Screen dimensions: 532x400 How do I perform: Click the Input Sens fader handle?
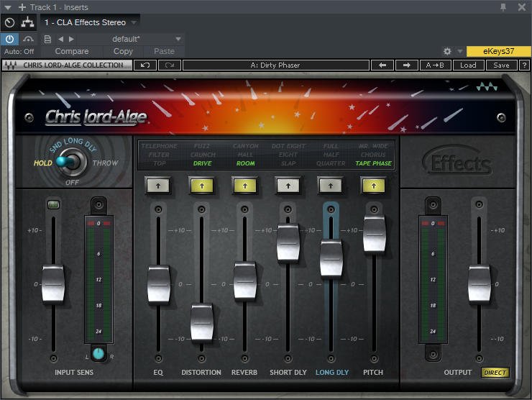coord(53,283)
